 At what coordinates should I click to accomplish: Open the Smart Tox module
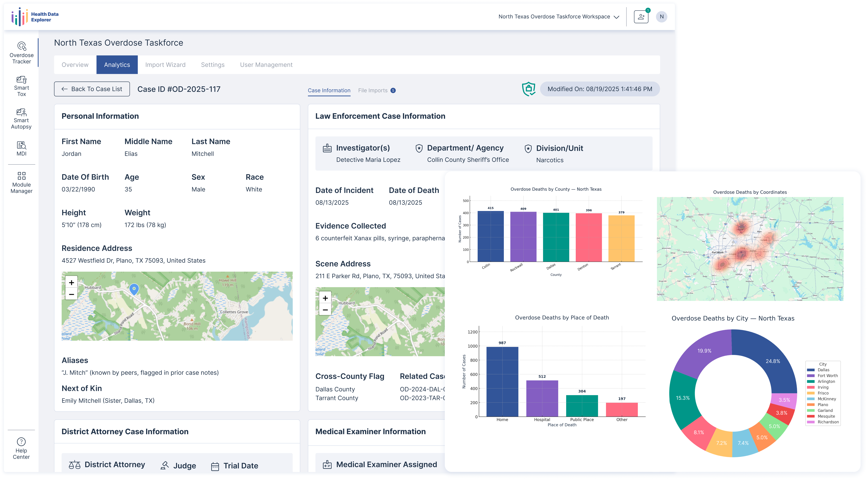[22, 86]
